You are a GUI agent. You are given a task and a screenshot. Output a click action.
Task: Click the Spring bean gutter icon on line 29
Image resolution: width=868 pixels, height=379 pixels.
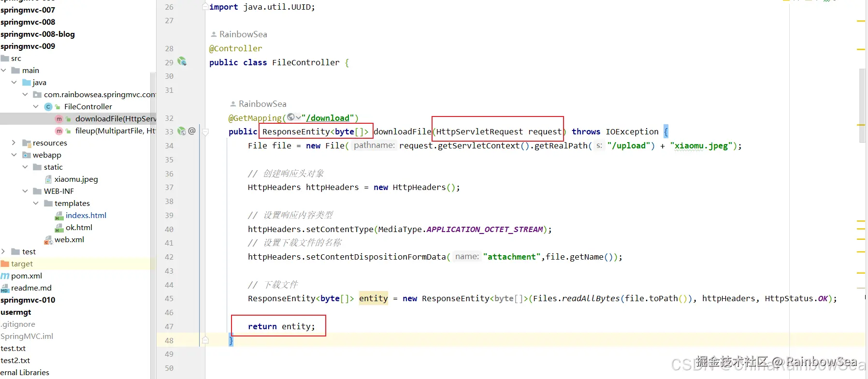[x=182, y=61]
